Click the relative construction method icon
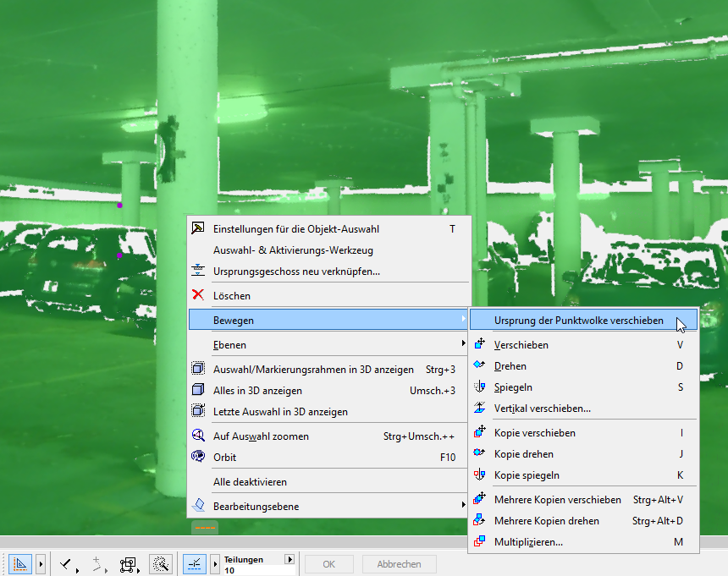Screen dimensions: 728x576 [x=98, y=564]
